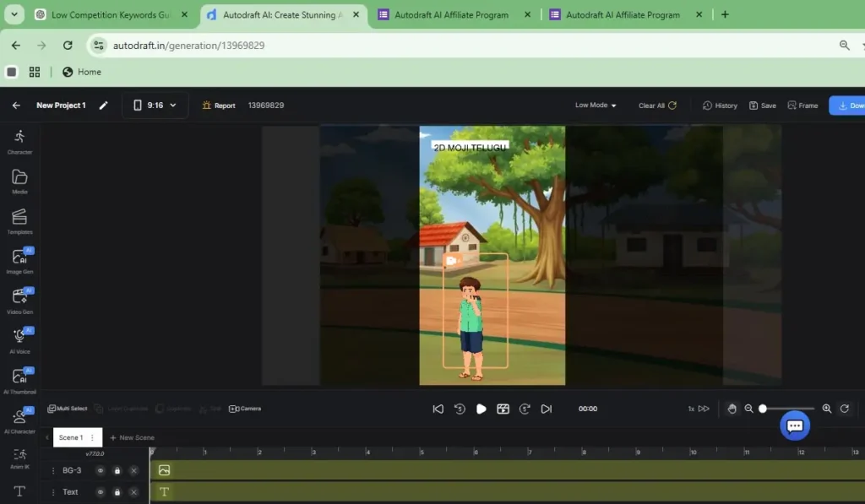Click the pencil icon to rename project
Image resolution: width=865 pixels, height=504 pixels.
pos(103,106)
